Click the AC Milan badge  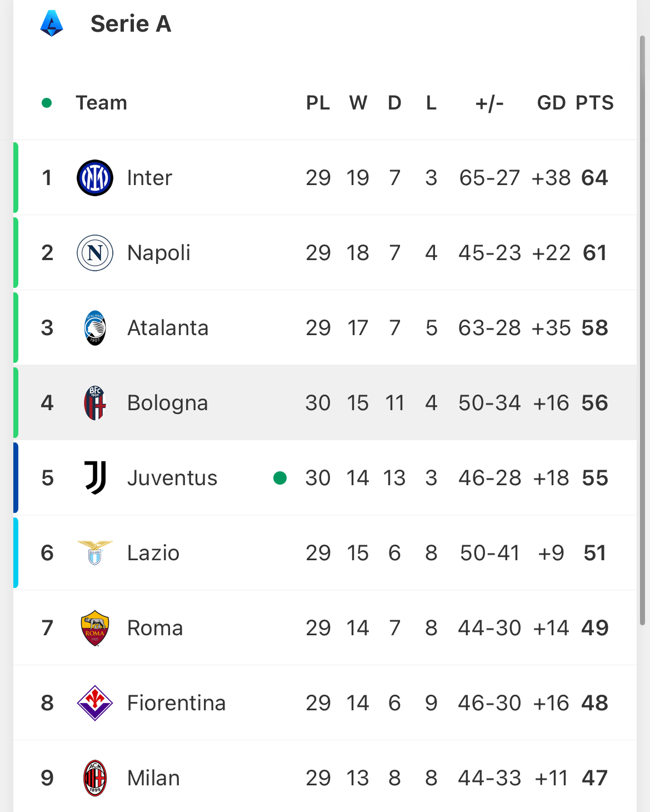click(95, 778)
